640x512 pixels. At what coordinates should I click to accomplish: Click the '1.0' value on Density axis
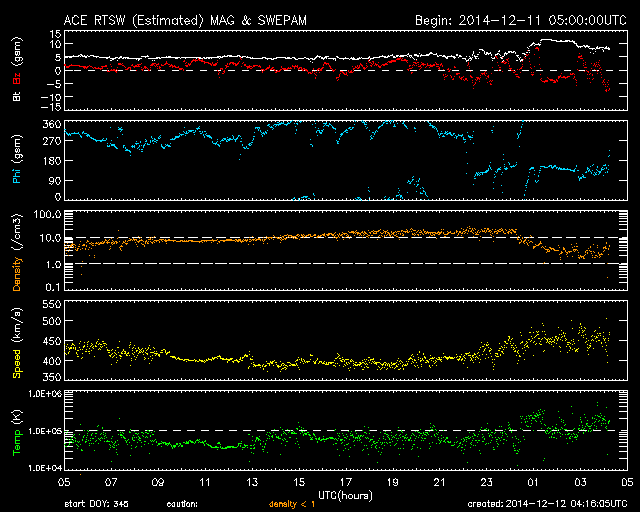coord(53,265)
